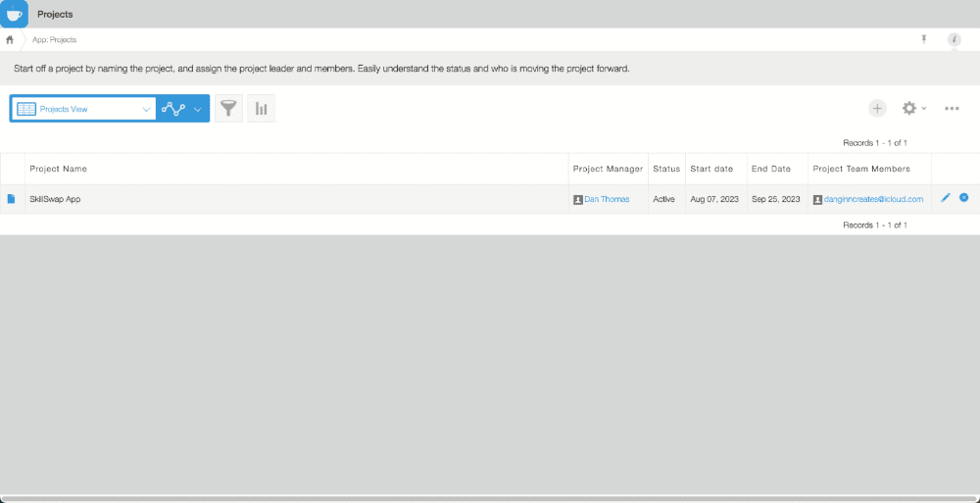Click the pin icon in breadcrumb bar
Screen dimensions: 980x503
[x=924, y=39]
